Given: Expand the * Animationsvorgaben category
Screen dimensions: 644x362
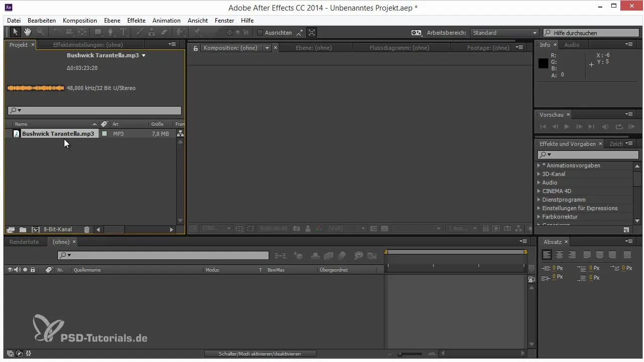Looking at the screenshot, I should tap(539, 165).
